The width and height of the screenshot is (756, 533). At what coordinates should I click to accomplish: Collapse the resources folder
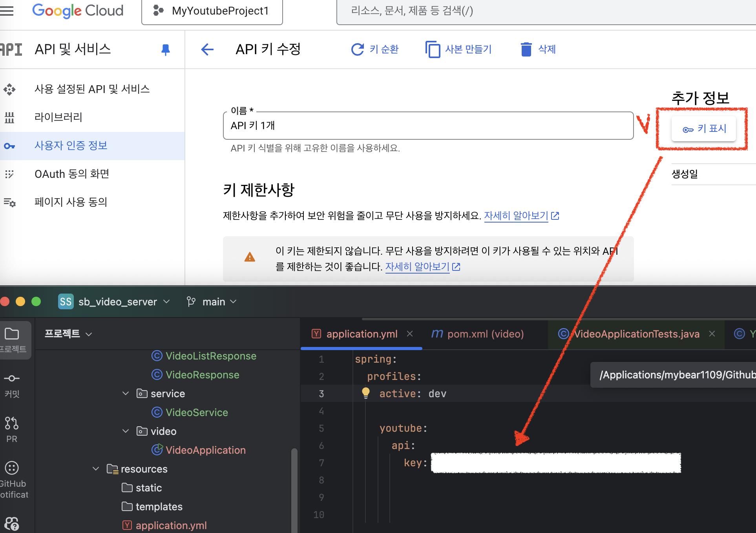pos(96,469)
